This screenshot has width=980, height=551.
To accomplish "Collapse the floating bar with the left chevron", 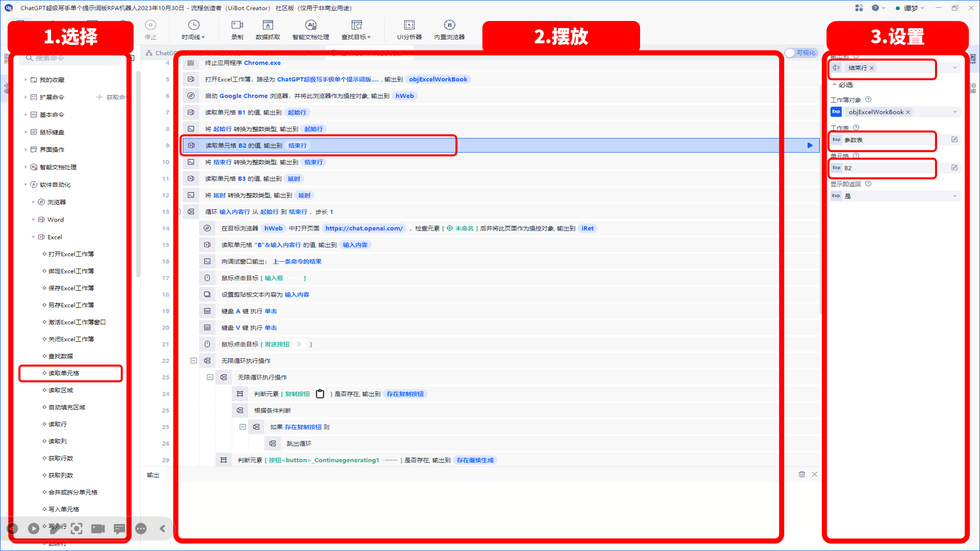I will (x=162, y=529).
